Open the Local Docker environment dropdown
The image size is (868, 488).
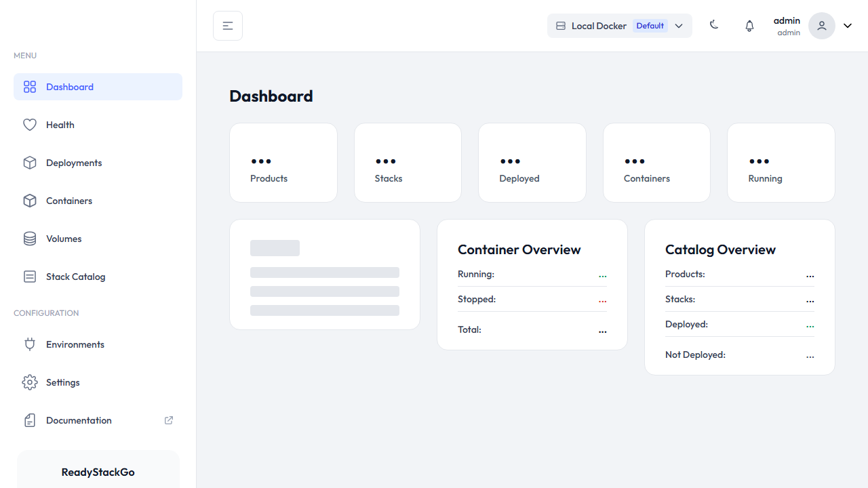pyautogui.click(x=619, y=26)
